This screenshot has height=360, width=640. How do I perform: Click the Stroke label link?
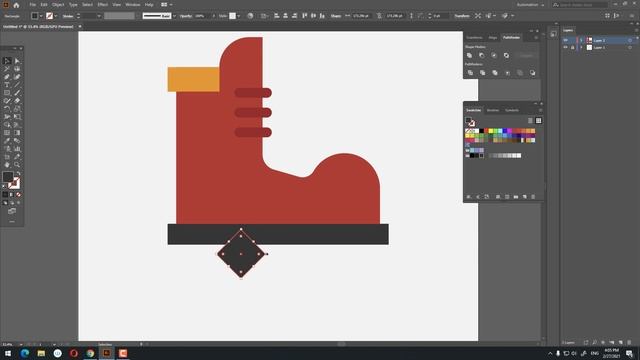click(x=68, y=16)
